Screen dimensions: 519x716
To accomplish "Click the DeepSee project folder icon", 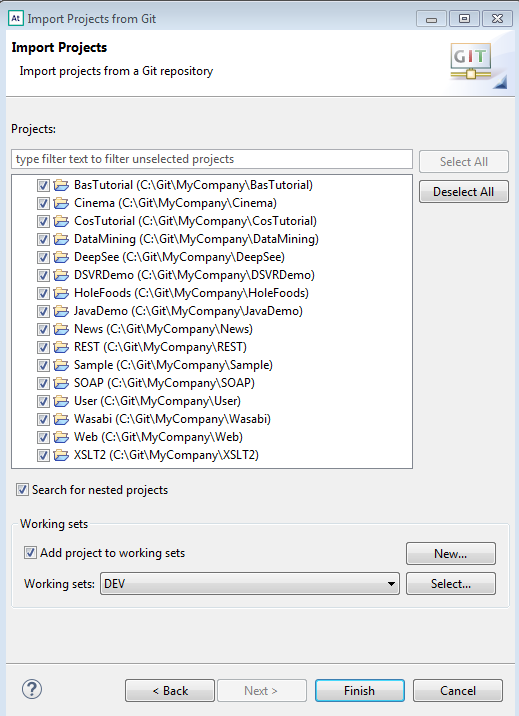I will 61,257.
